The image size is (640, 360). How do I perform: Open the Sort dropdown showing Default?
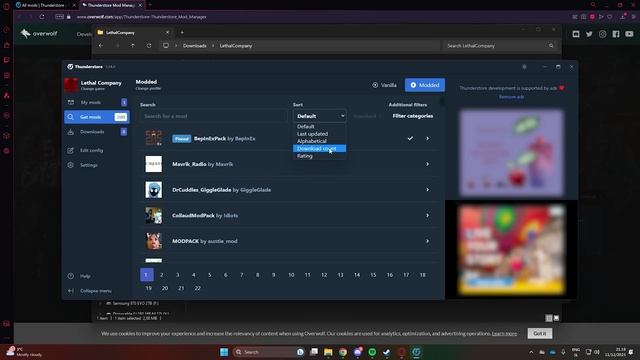click(320, 116)
